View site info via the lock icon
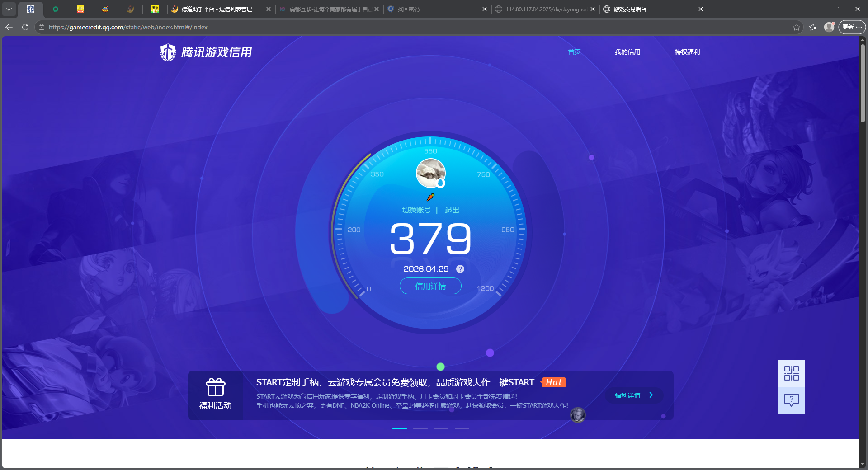Screen dimensions: 868x470 (x=42, y=27)
